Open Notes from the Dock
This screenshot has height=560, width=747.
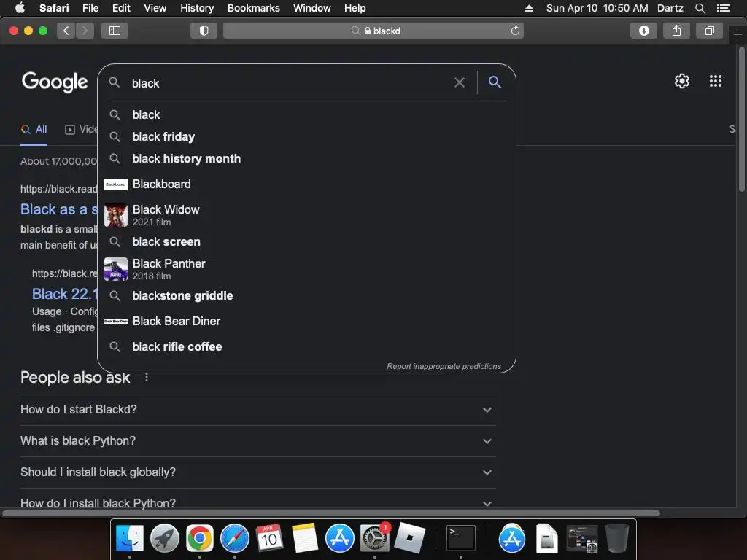pos(304,539)
